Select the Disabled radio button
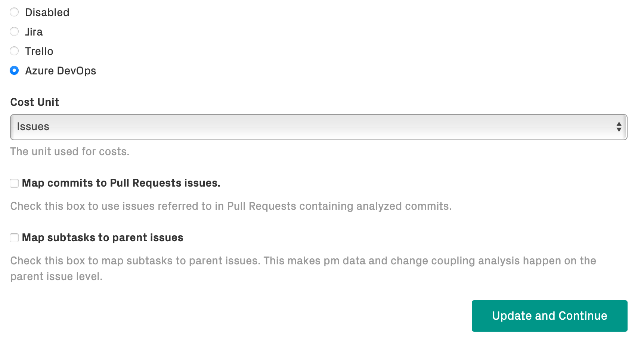This screenshot has width=644, height=347. coord(14,12)
